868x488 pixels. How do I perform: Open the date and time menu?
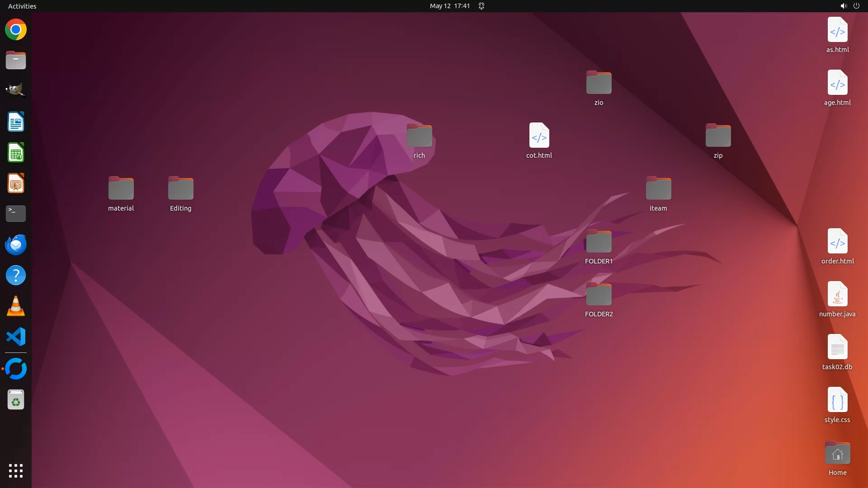click(x=449, y=6)
